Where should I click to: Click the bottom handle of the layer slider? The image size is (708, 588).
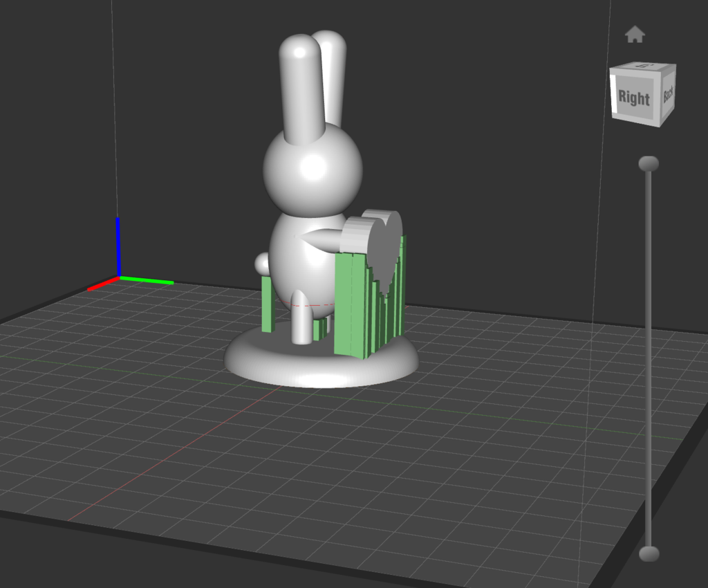click(649, 553)
